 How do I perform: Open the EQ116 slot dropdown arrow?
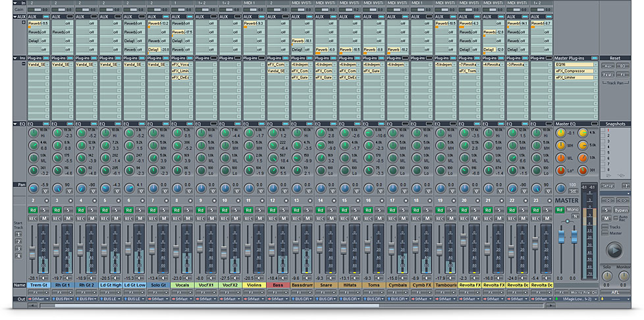tap(595, 65)
